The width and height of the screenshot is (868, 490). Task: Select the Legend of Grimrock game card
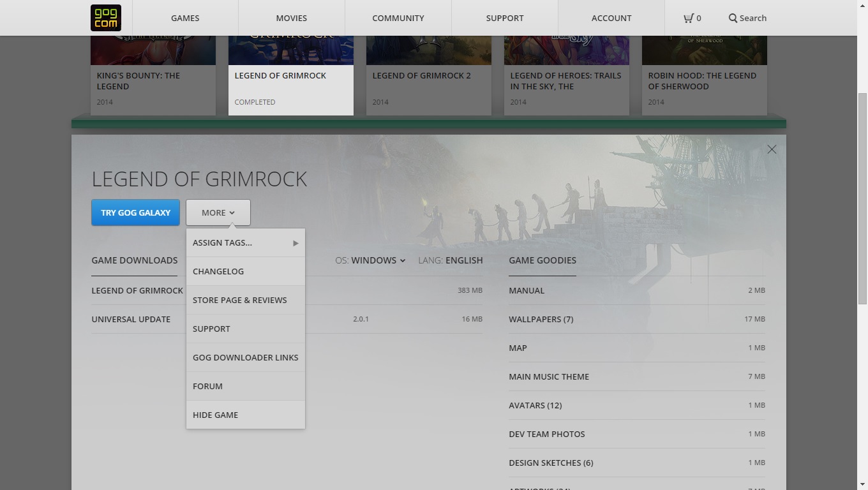(291, 75)
